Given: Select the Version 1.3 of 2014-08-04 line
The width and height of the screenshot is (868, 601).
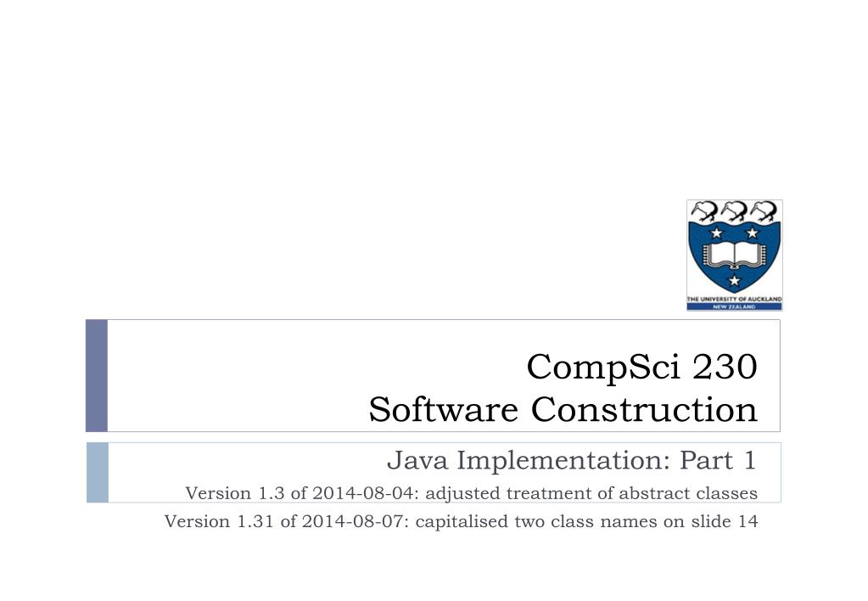Looking at the screenshot, I should pos(471,493).
